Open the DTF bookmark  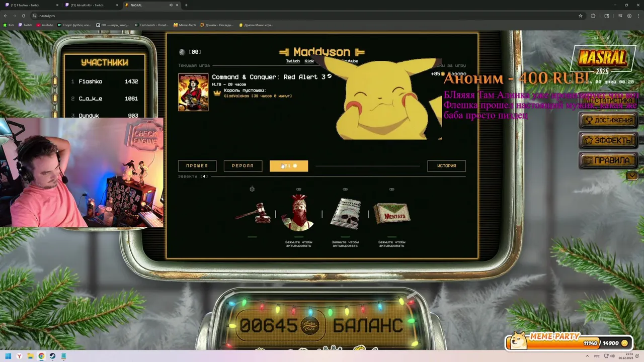coord(112,25)
